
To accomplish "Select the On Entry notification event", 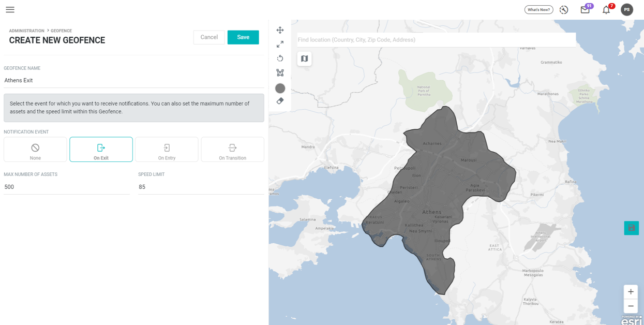I will point(167,150).
